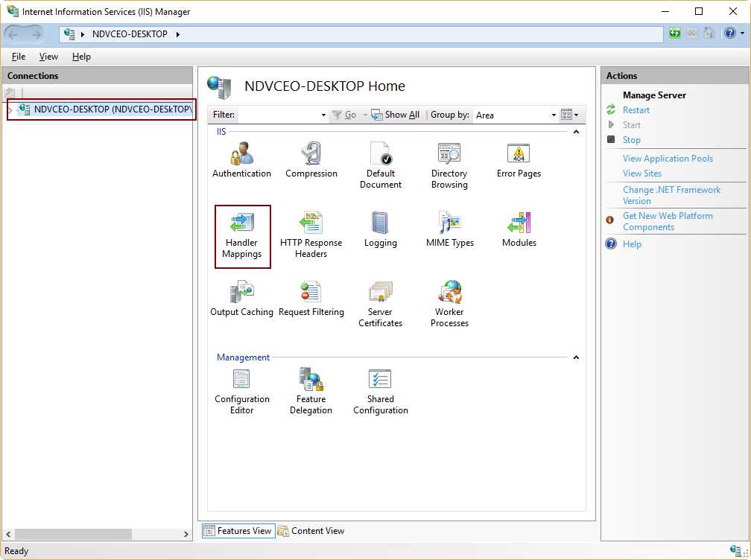751x560 pixels.
Task: Collapse the IIS section
Action: tap(576, 131)
